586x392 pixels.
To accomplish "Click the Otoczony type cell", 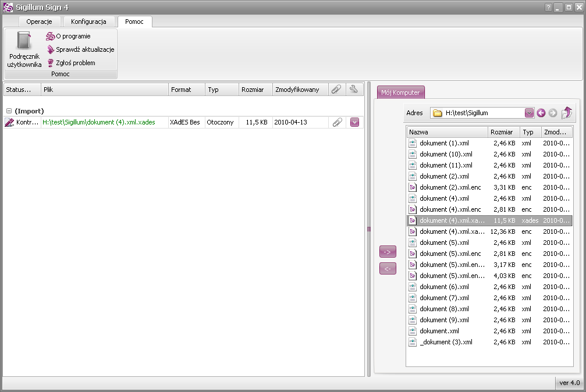I will [x=220, y=122].
